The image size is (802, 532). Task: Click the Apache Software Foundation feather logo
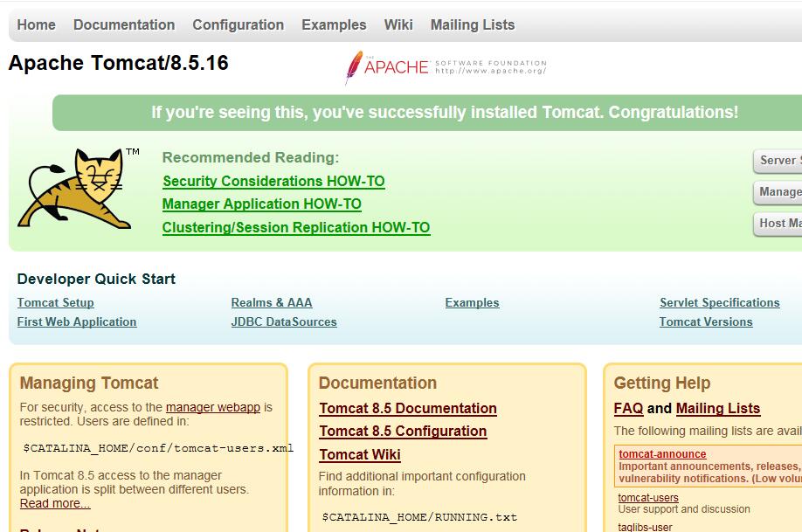pos(446,67)
